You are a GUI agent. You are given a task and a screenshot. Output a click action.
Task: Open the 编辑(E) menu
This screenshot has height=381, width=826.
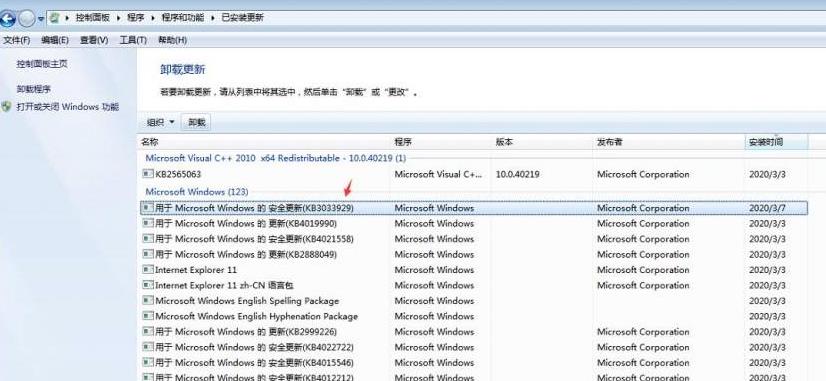tap(55, 40)
